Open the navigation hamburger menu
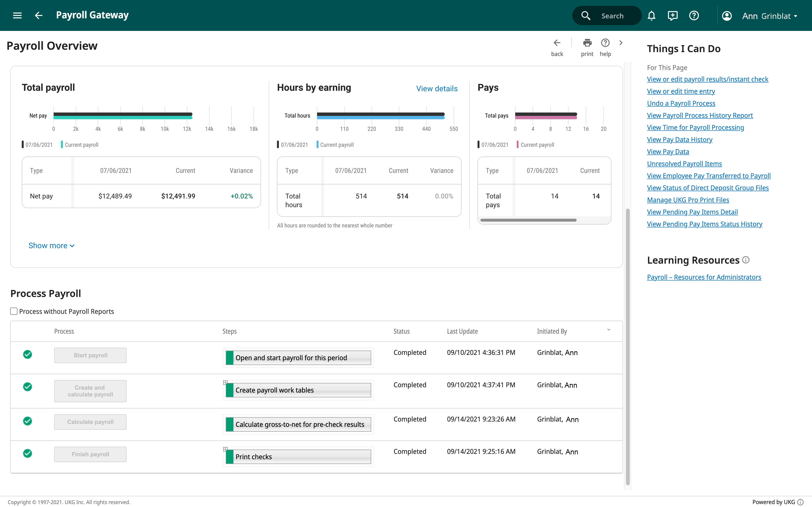 click(17, 15)
